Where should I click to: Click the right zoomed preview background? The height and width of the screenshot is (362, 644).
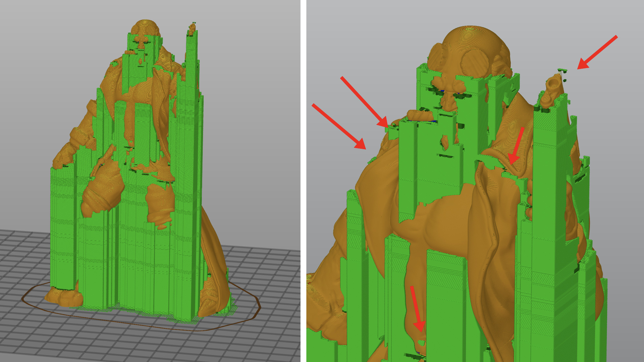click(359, 39)
